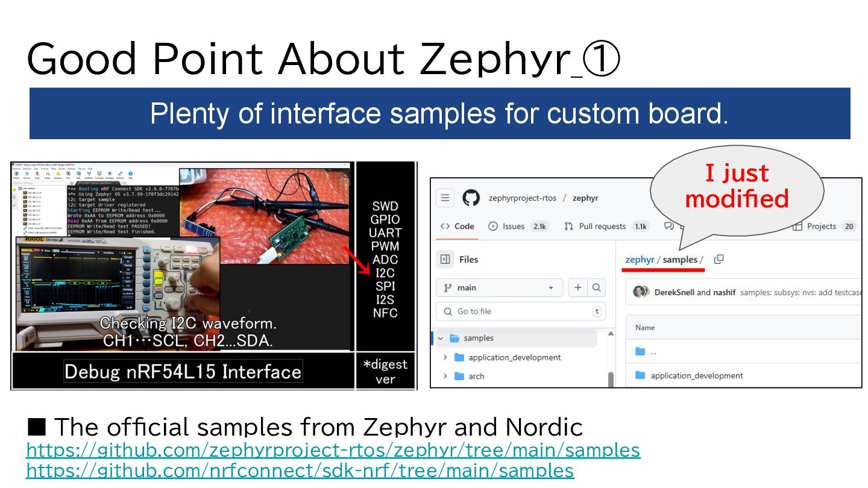
Task: Collapse the Files side panel icon
Action: pos(445,260)
